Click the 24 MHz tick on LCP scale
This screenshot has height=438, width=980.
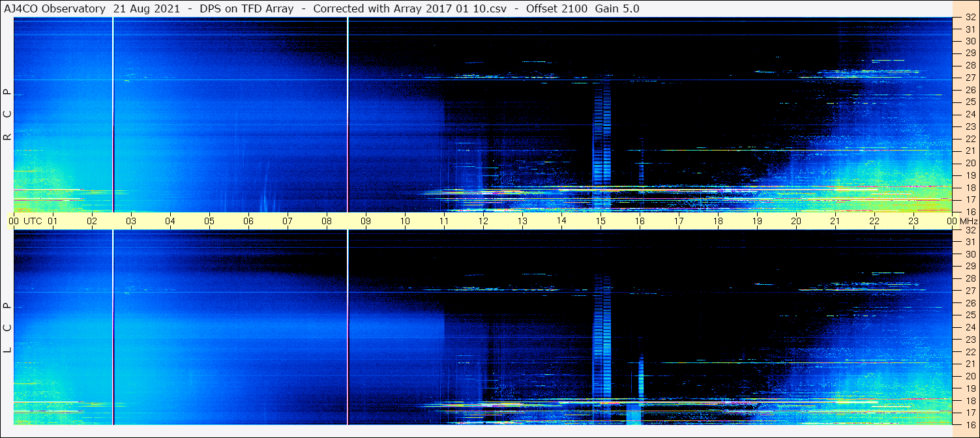(970, 327)
